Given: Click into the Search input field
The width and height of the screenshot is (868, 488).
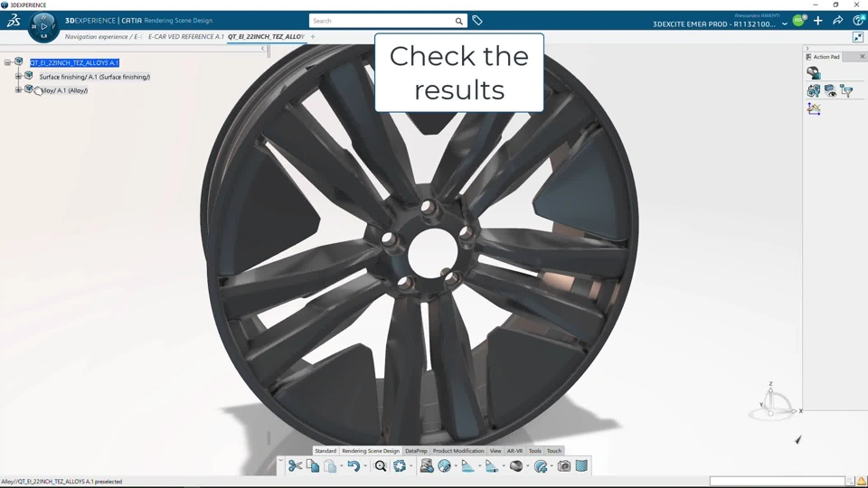Looking at the screenshot, I should (382, 21).
